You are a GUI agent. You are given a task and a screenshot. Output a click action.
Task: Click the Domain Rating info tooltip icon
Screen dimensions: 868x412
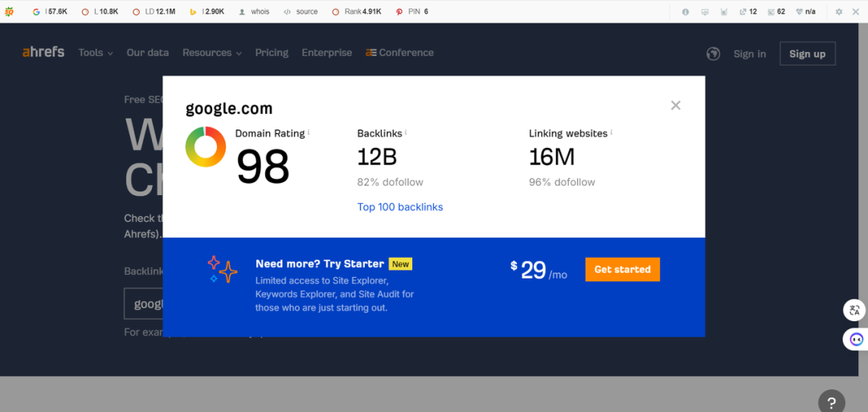pos(309,133)
